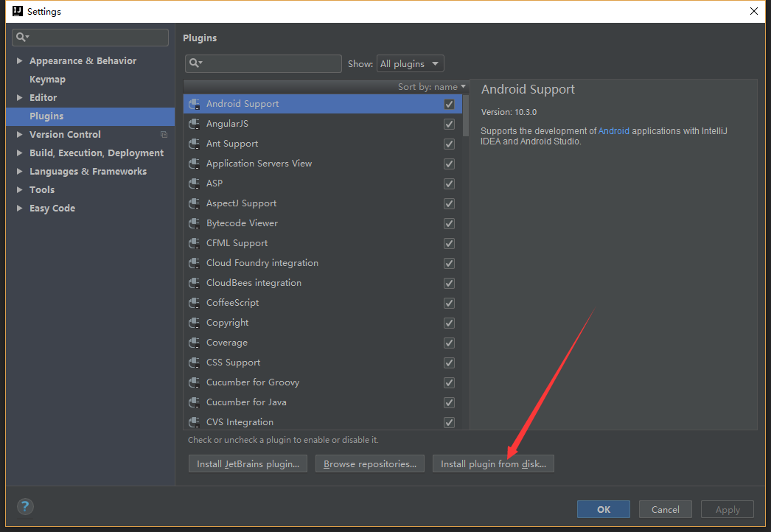Select the AspectJ Support plugin row
The image size is (771, 532).
(x=323, y=203)
